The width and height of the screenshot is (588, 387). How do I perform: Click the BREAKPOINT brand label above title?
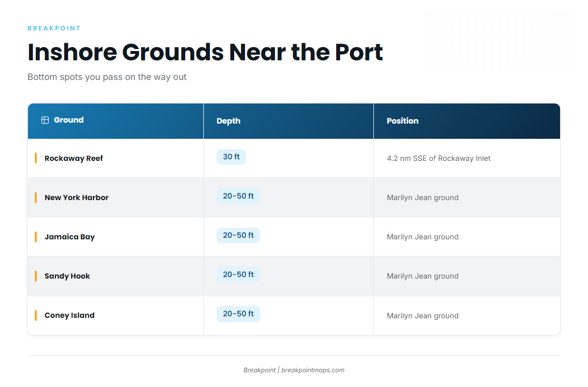tap(54, 28)
